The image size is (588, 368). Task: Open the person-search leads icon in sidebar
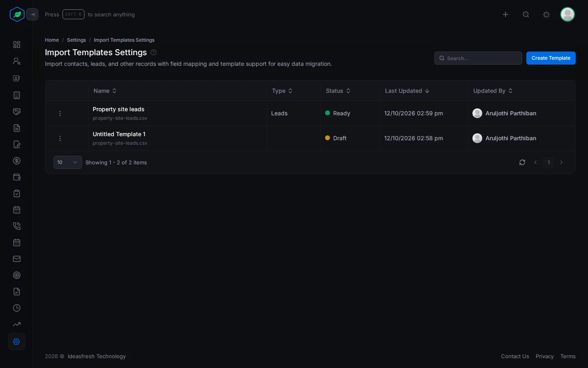coord(17,61)
